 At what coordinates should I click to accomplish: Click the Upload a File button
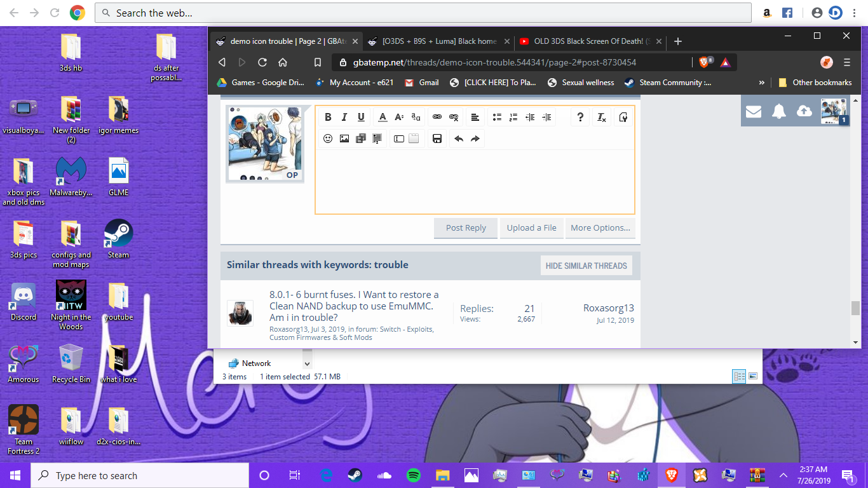532,228
